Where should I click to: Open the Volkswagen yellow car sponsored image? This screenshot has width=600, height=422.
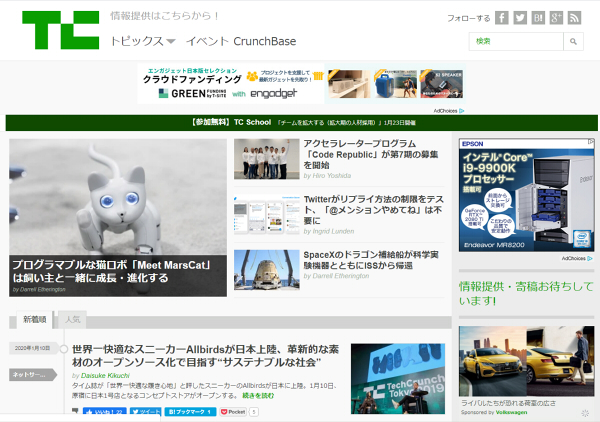[527, 361]
